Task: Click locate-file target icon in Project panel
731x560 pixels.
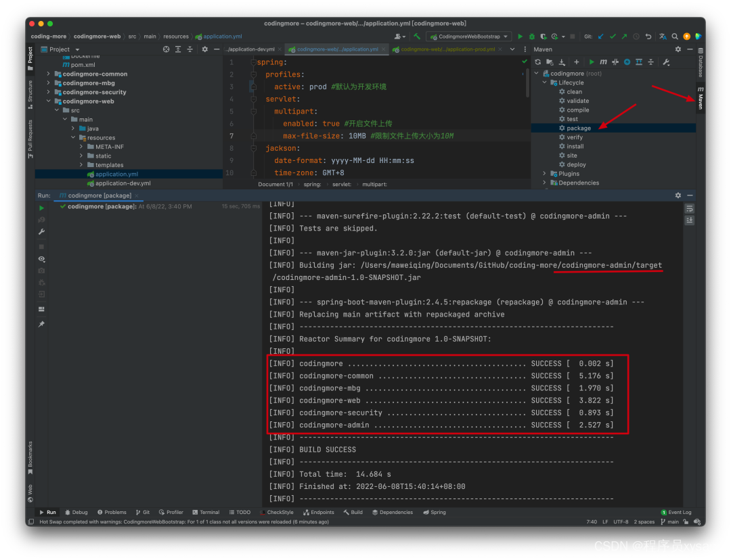Action: 166,49
